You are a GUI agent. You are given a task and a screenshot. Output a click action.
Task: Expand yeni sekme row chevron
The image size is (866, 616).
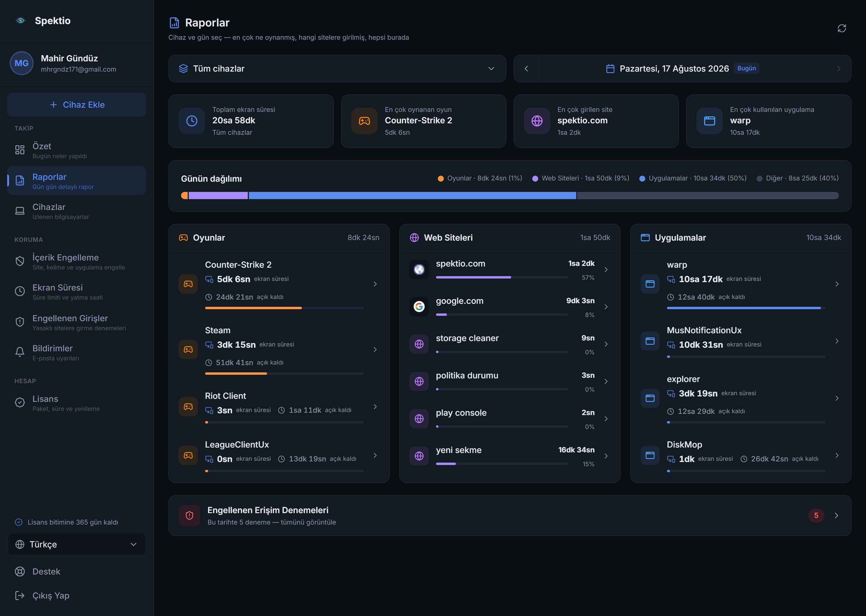[606, 456]
